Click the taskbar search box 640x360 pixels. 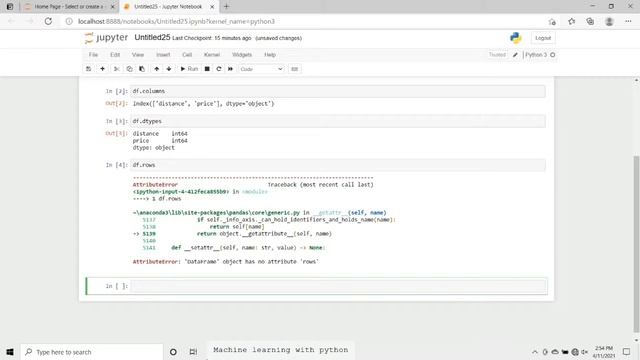[x=92, y=352]
